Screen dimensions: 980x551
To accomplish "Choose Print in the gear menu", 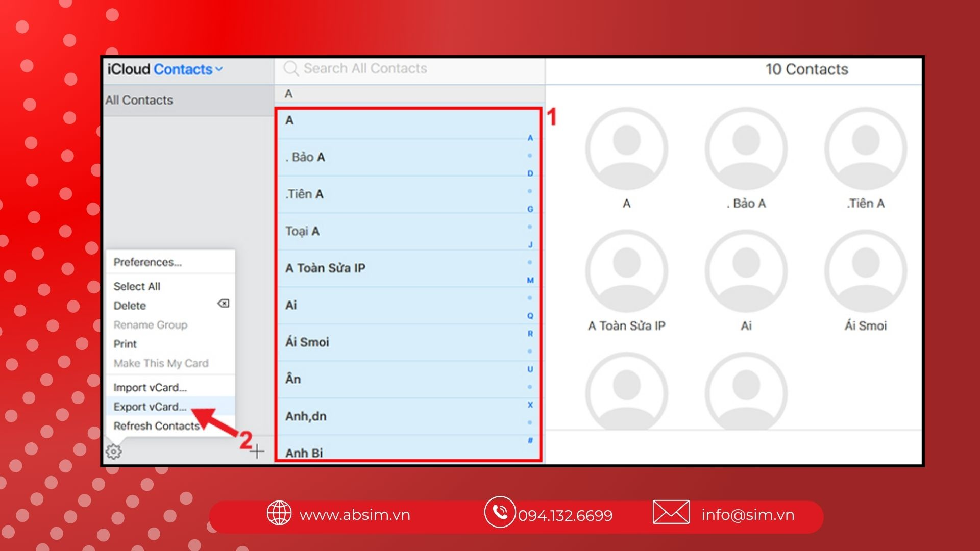I will tap(170, 344).
